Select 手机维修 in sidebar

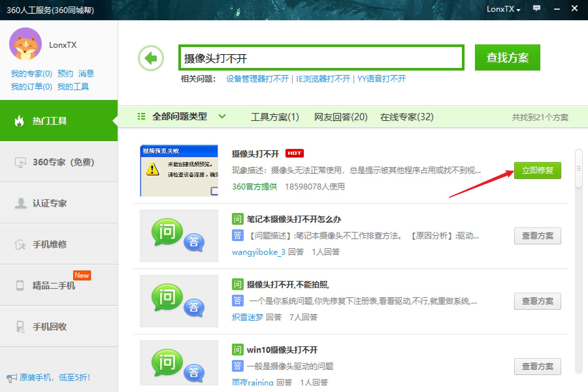(59, 244)
